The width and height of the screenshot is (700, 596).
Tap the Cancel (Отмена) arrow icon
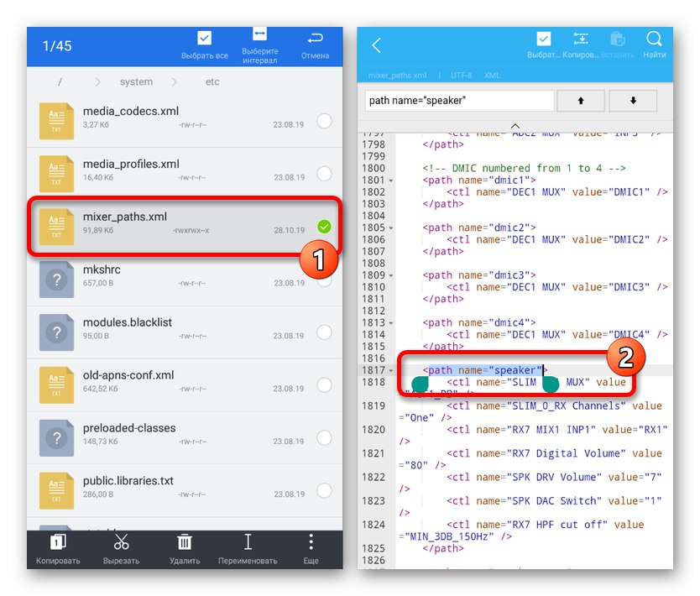click(x=316, y=39)
